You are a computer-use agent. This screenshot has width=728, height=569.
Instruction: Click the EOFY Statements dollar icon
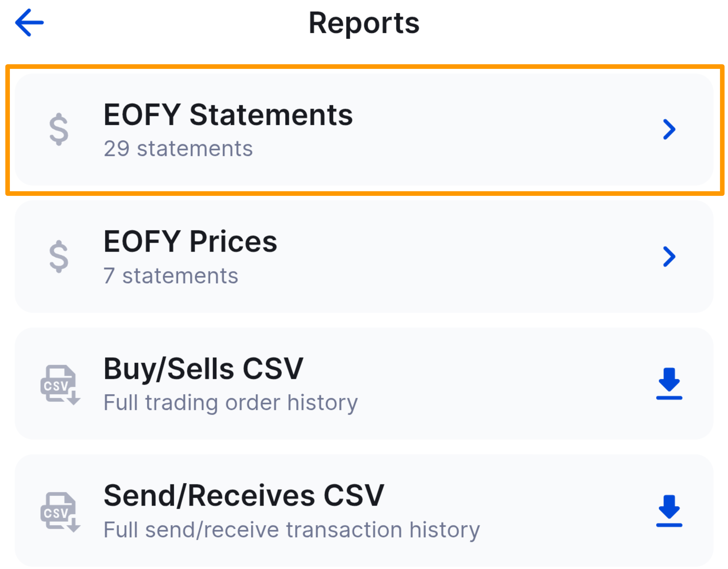click(59, 129)
